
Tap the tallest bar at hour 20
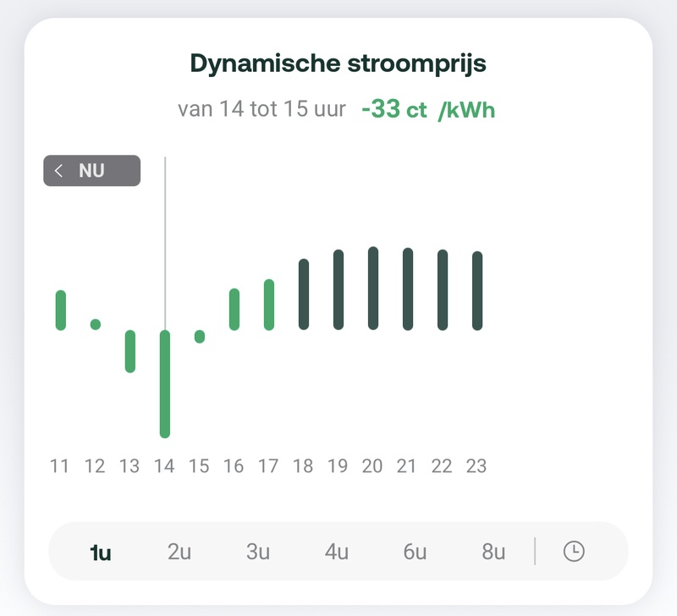(x=373, y=288)
